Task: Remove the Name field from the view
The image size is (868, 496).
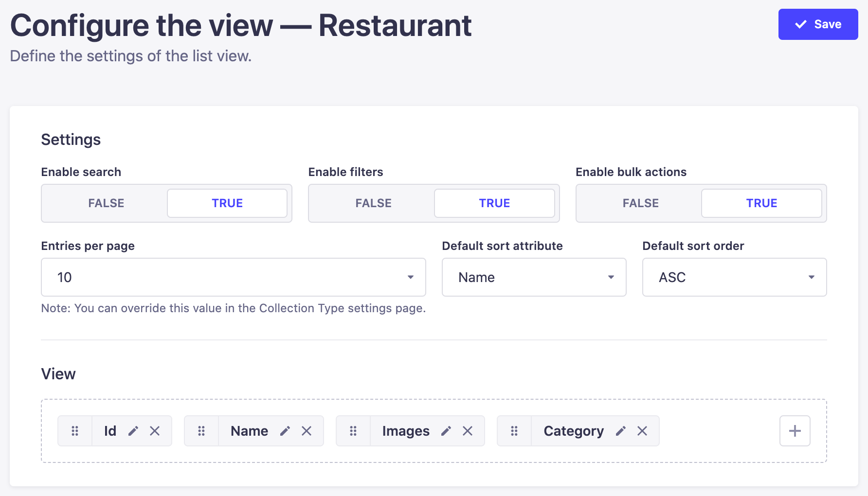Action: tap(307, 431)
